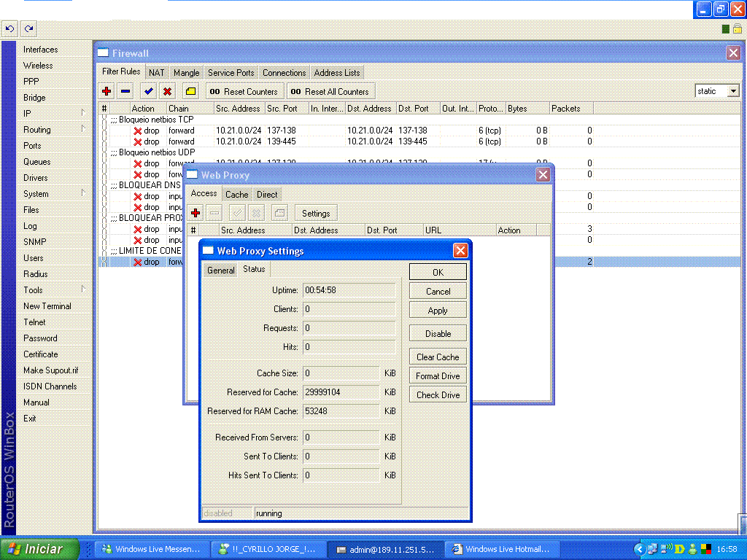Open the Connections tab
747x560 pixels.
284,72
